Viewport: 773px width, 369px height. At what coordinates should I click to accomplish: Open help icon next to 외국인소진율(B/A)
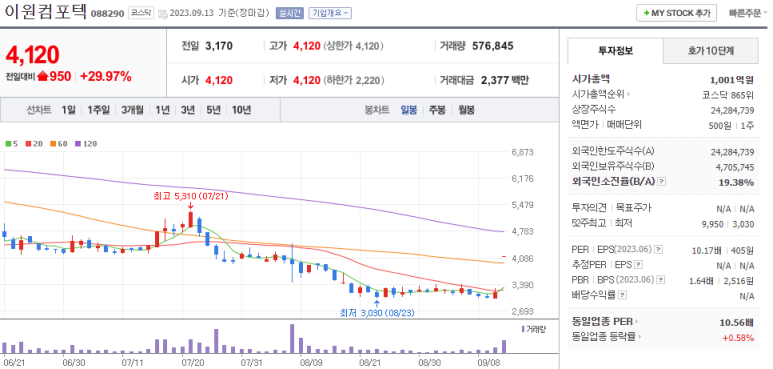tap(662, 182)
